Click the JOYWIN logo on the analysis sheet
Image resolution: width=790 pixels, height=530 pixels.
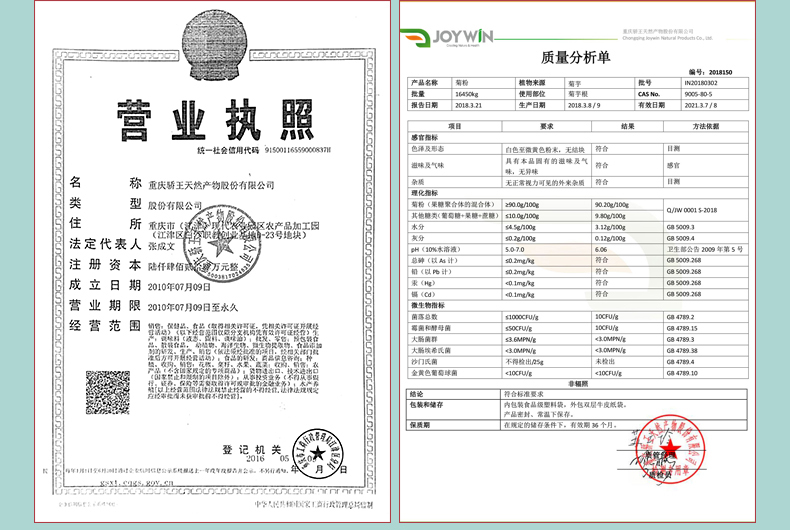coord(447,37)
